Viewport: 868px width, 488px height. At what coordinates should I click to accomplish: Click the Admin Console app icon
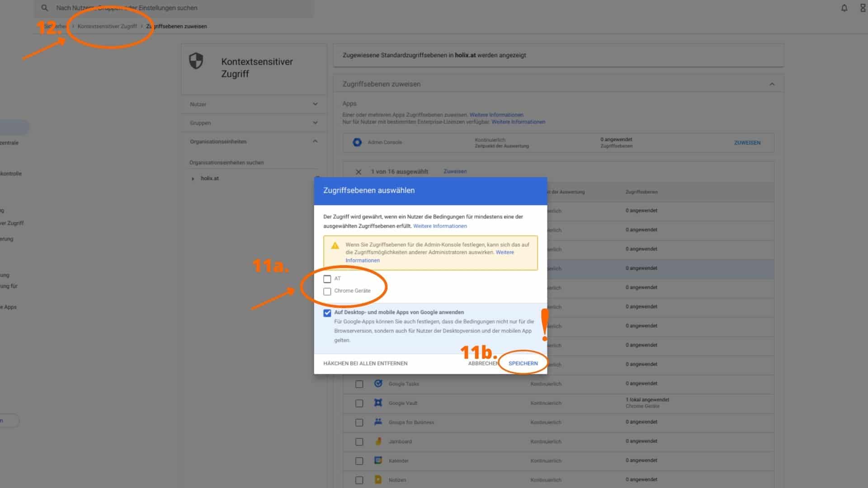pos(357,142)
